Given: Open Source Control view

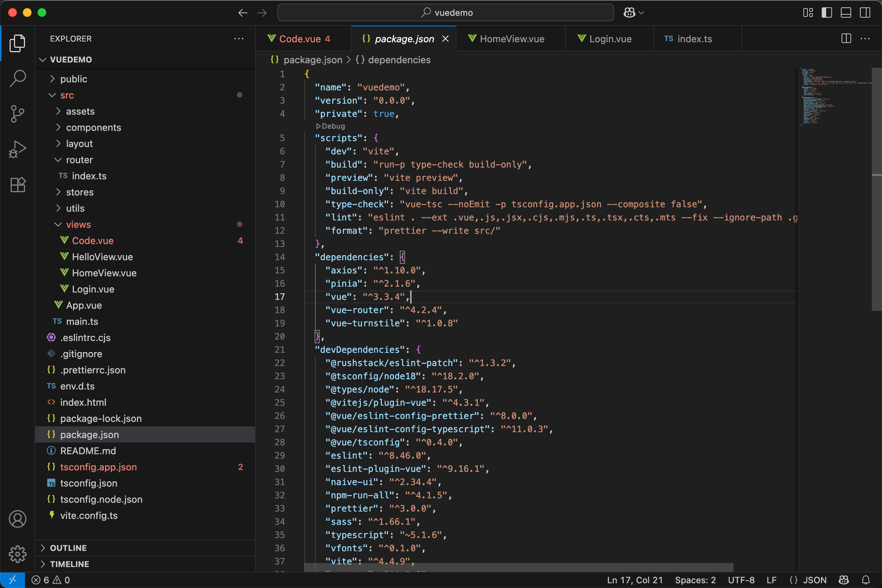Looking at the screenshot, I should (17, 114).
